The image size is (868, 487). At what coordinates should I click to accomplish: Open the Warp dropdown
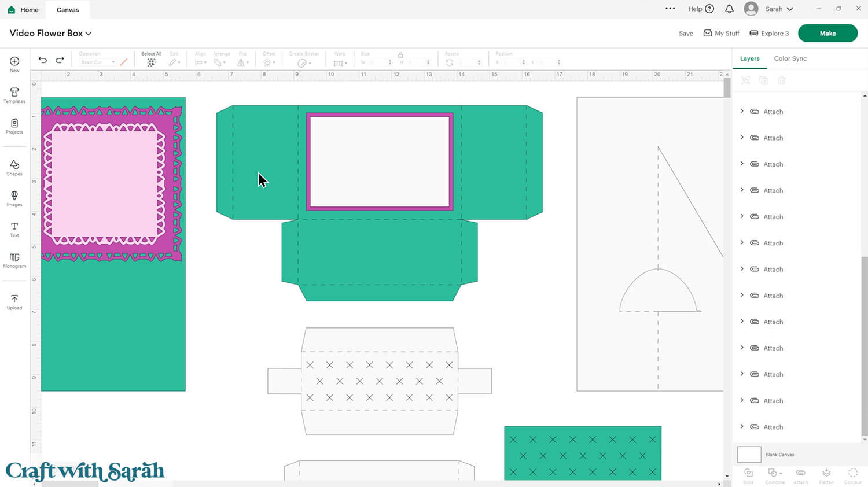coord(340,62)
